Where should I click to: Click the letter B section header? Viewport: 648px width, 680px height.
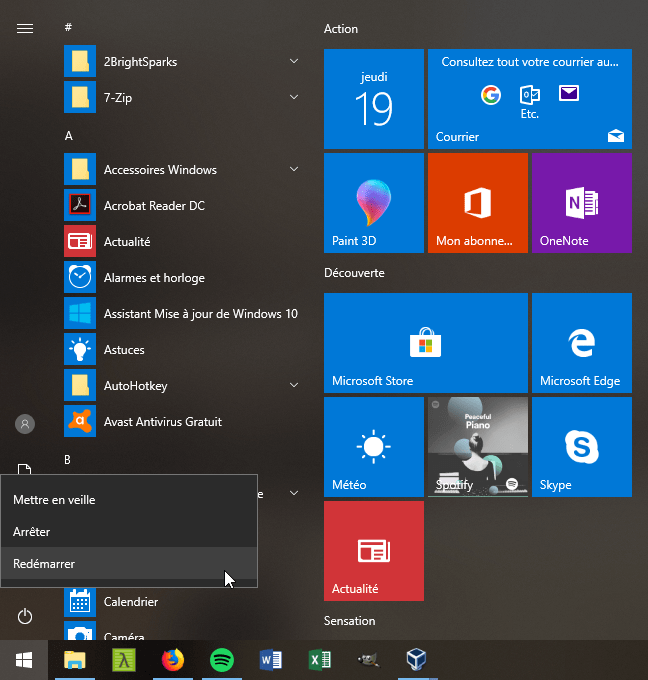[x=67, y=460]
